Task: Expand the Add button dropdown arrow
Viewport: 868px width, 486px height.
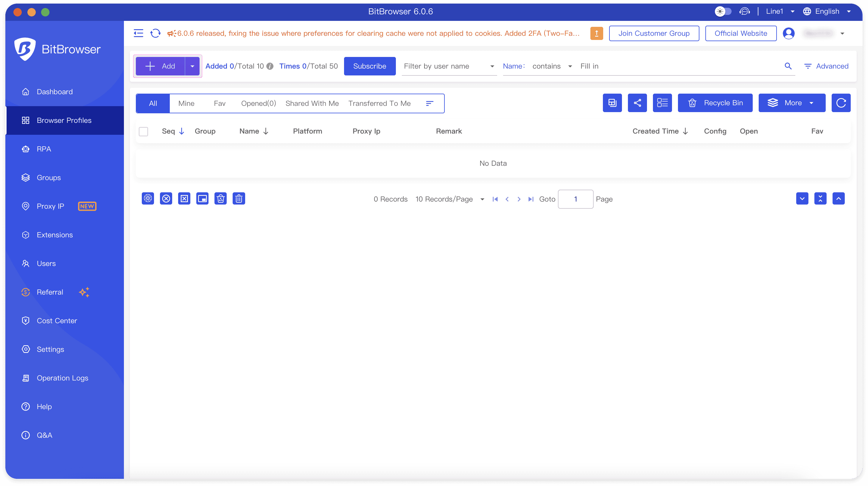Action: [192, 66]
